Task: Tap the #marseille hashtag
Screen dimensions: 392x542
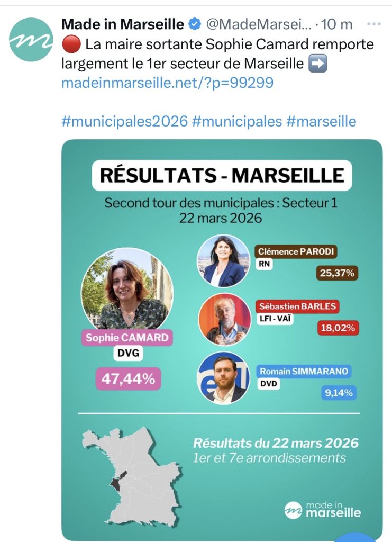Action: coord(321,121)
